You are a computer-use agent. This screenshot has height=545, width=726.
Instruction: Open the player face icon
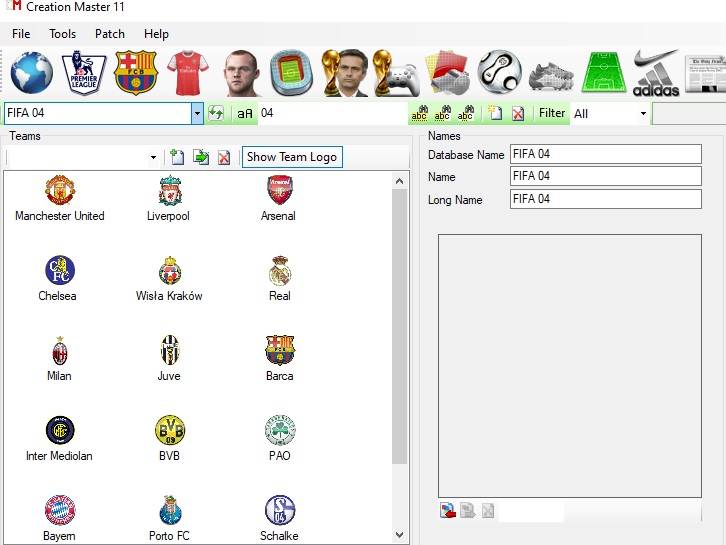point(241,73)
